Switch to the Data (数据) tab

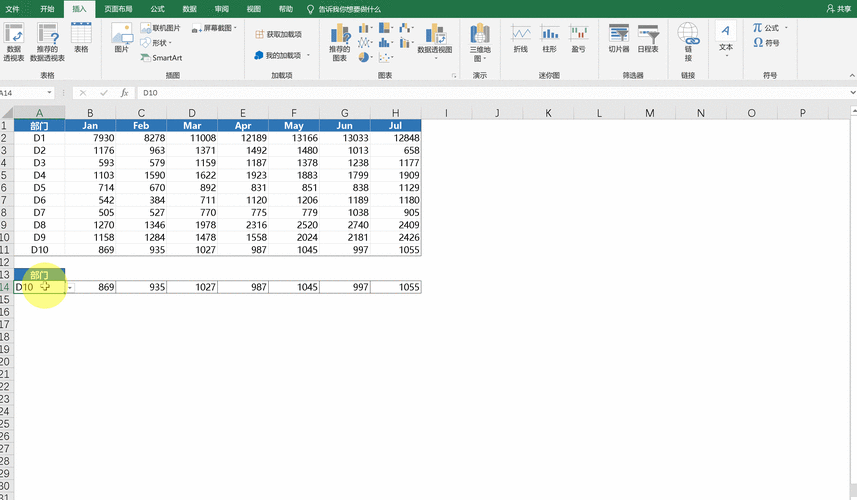pos(190,9)
